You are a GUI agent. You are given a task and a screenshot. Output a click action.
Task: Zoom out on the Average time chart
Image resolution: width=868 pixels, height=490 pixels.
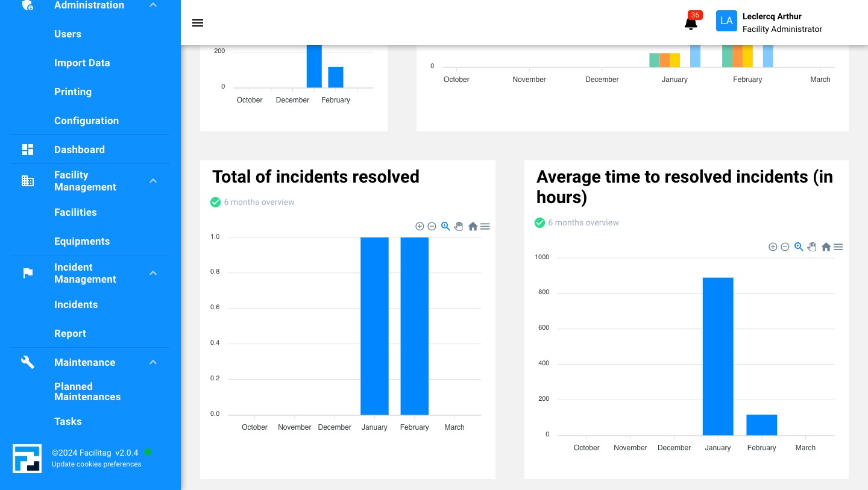785,247
